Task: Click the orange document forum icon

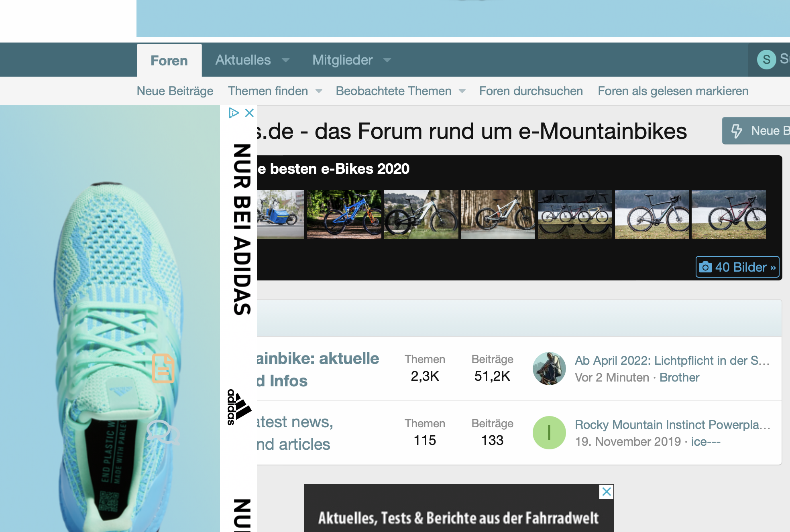Action: (x=163, y=368)
